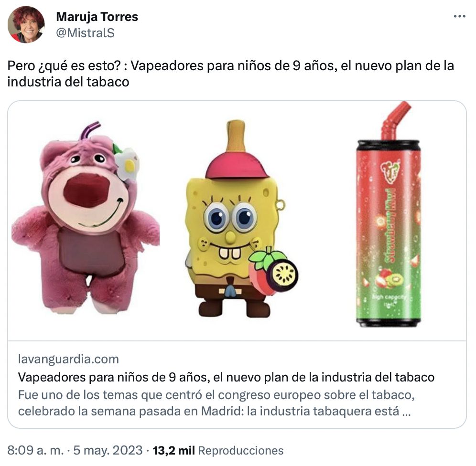Viewport: 476px width, 466px height.
Task: Open the three-dot more options menu
Action: click(459, 16)
